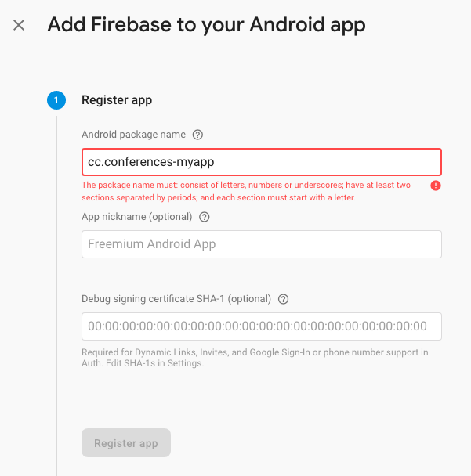This screenshot has width=471, height=476.
Task: Open help for App nickname
Action: tap(205, 217)
